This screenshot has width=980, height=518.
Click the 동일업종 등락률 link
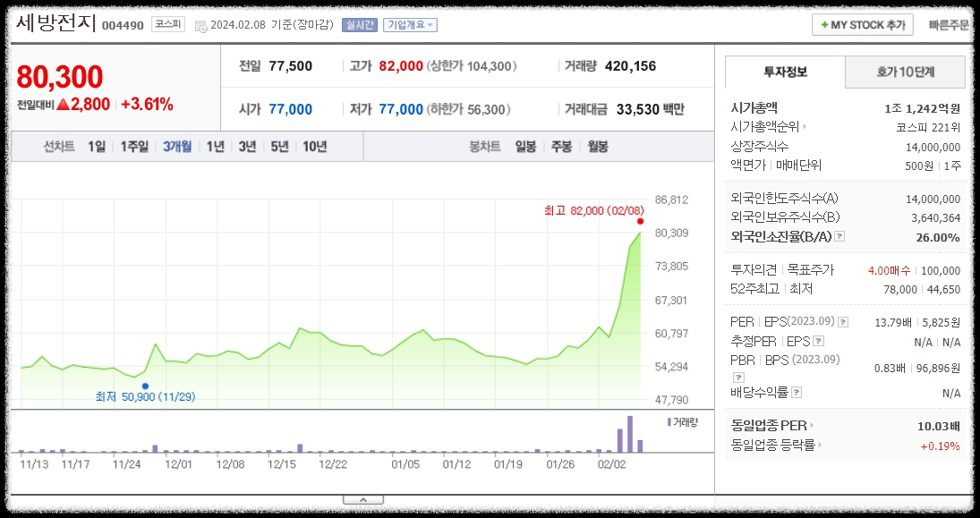pos(772,446)
